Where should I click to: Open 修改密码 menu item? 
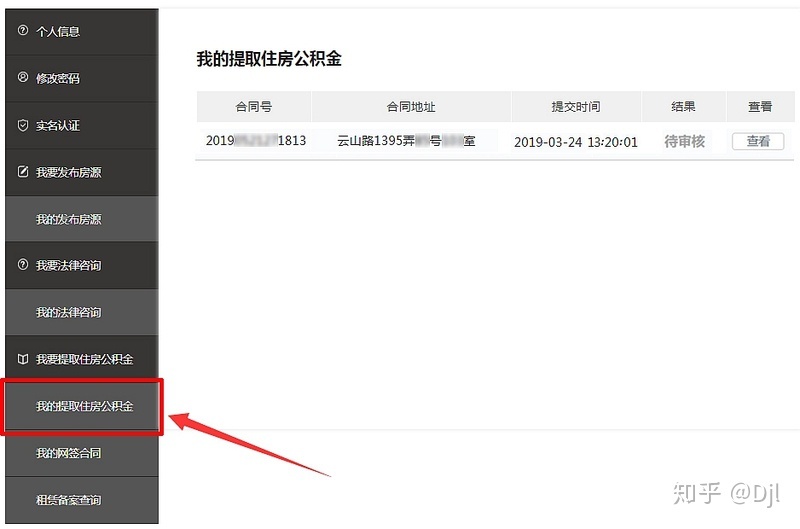click(82, 79)
